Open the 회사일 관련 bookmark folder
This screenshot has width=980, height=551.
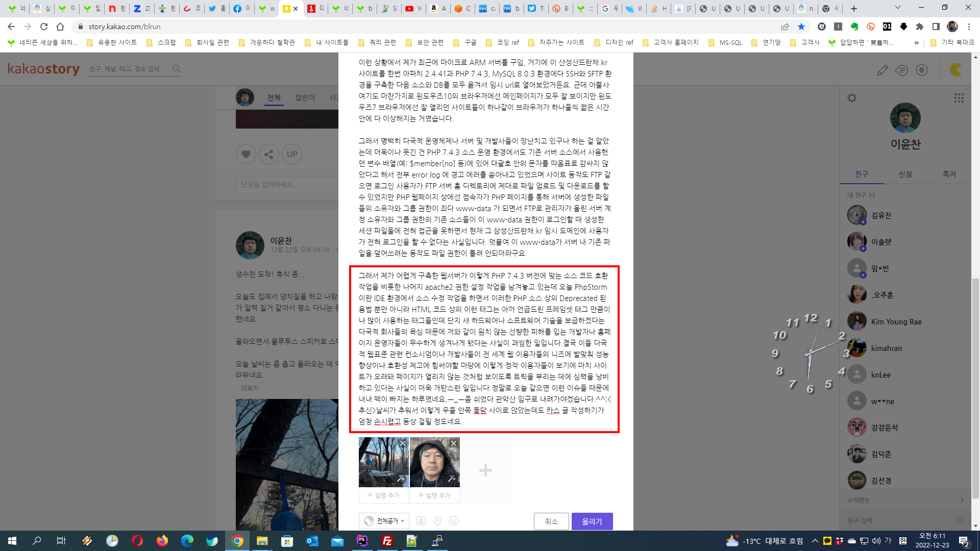(207, 42)
